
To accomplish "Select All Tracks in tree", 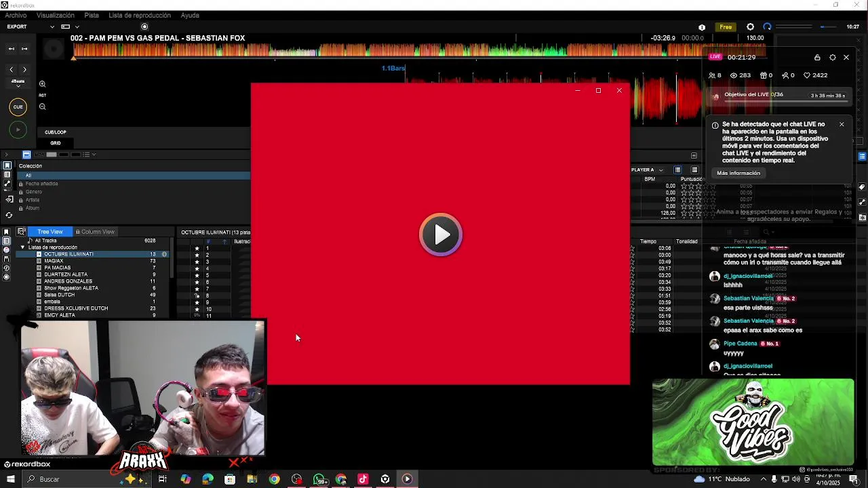I will (46, 241).
